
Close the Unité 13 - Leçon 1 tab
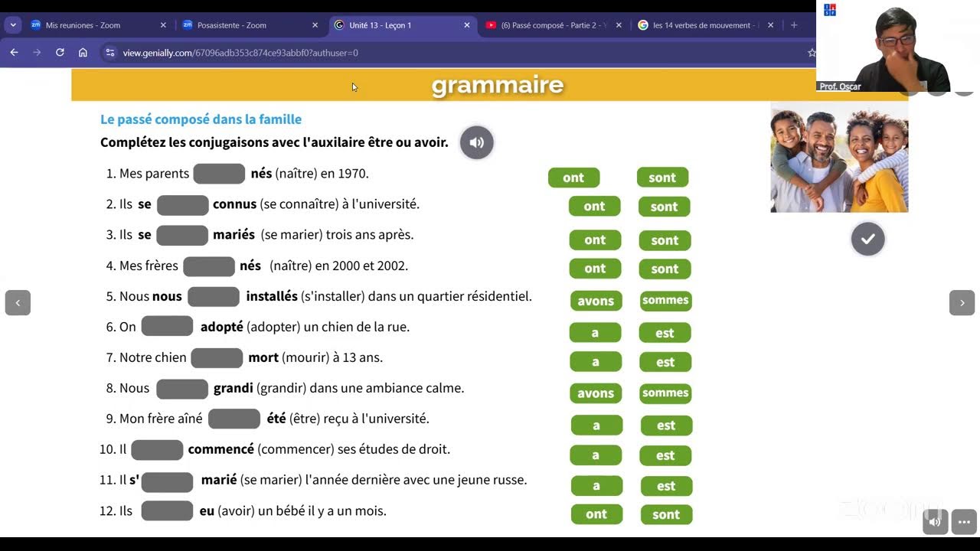point(467,25)
